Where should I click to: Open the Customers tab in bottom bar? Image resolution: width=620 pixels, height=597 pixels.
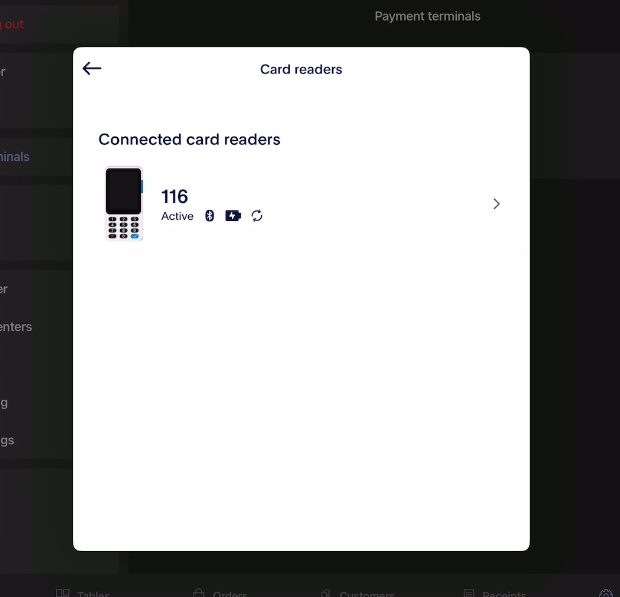pyautogui.click(x=357, y=593)
